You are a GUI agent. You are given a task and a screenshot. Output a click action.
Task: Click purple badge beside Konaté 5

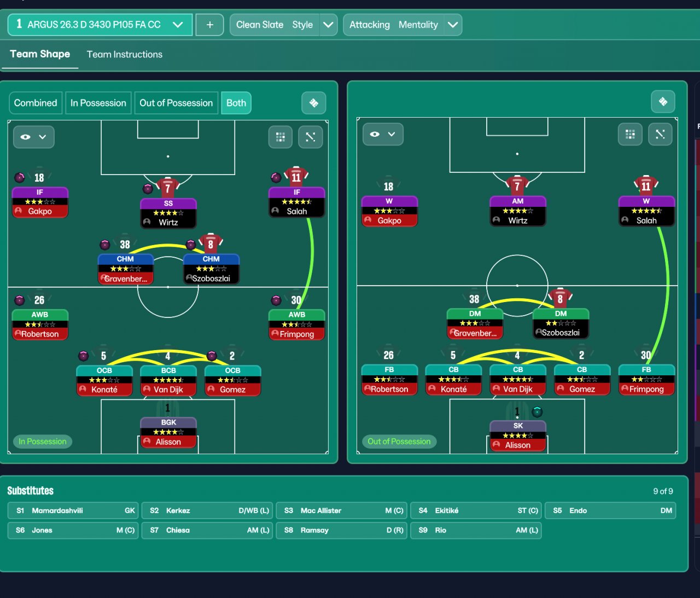(84, 356)
